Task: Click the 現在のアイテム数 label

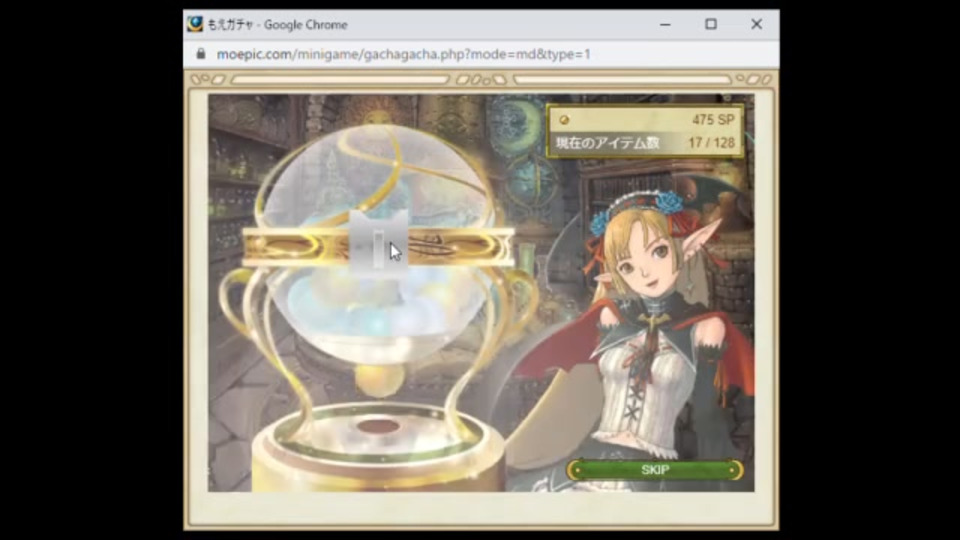Action: pyautogui.click(x=607, y=143)
